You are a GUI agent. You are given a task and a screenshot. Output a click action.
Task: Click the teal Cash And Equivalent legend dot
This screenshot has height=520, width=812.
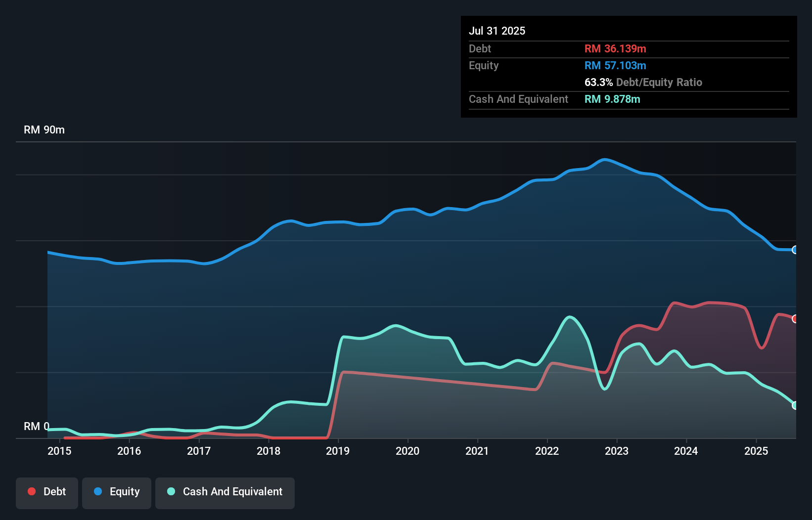click(171, 491)
